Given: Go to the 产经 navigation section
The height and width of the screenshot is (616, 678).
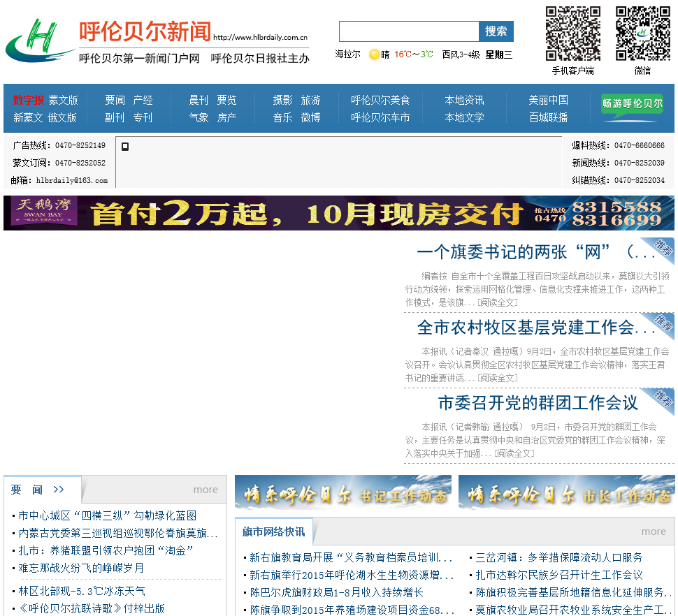Looking at the screenshot, I should pos(143,100).
